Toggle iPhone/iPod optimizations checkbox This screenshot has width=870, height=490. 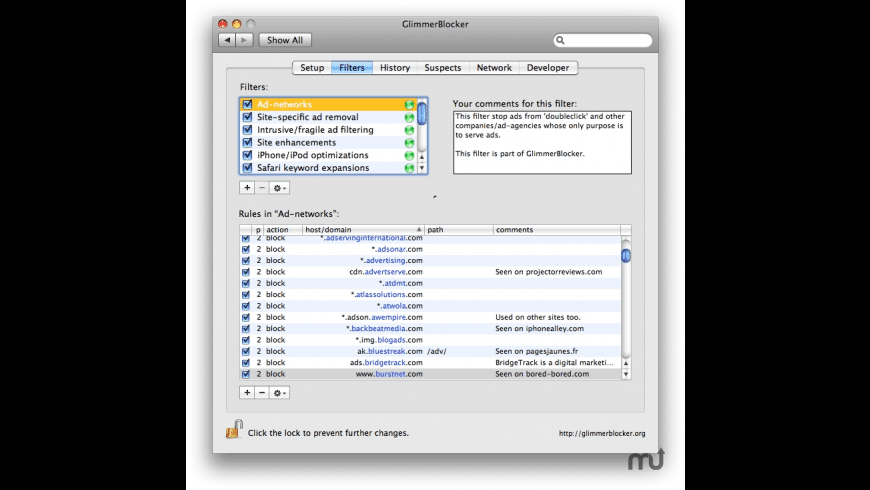pos(247,155)
